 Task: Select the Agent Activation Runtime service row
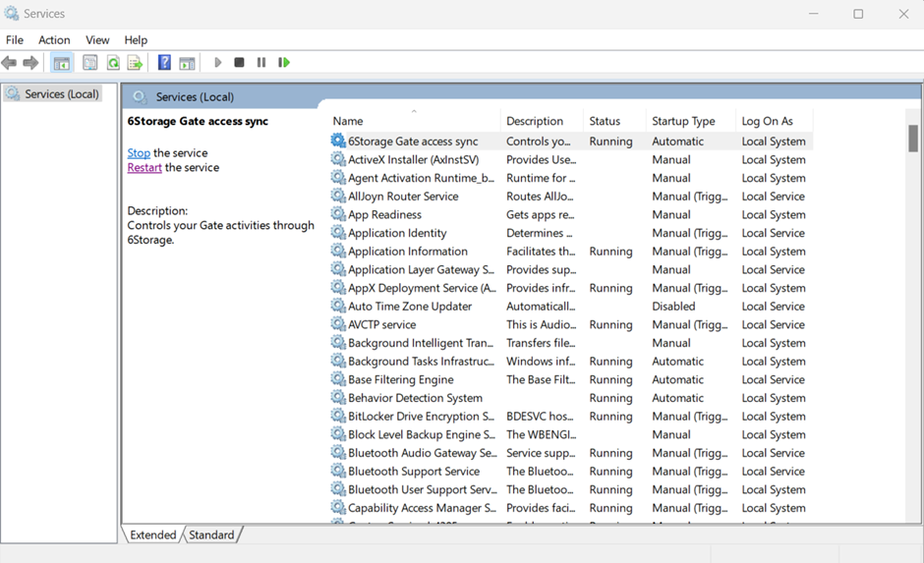pyautogui.click(x=571, y=178)
